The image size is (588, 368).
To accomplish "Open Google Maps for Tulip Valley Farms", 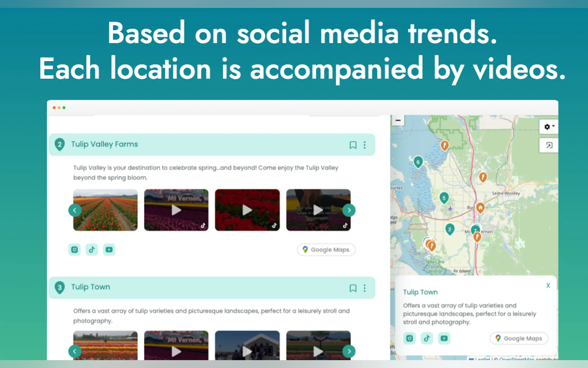I will 326,250.
